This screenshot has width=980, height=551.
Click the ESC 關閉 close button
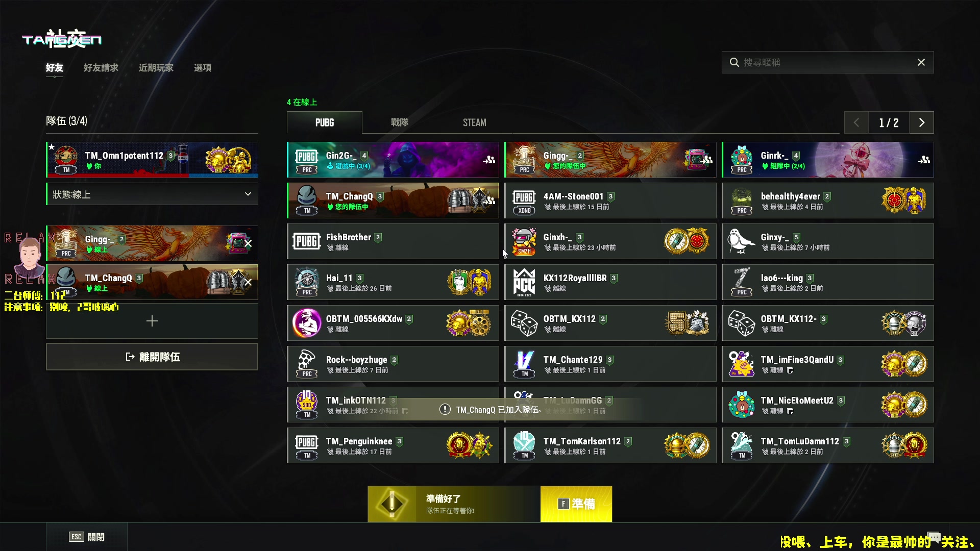point(87,537)
